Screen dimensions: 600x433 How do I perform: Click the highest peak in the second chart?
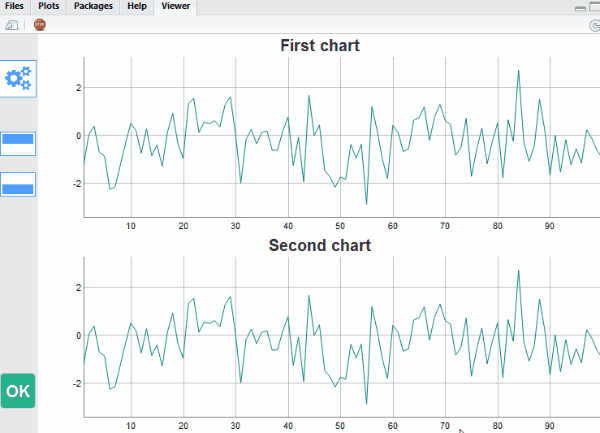click(518, 271)
